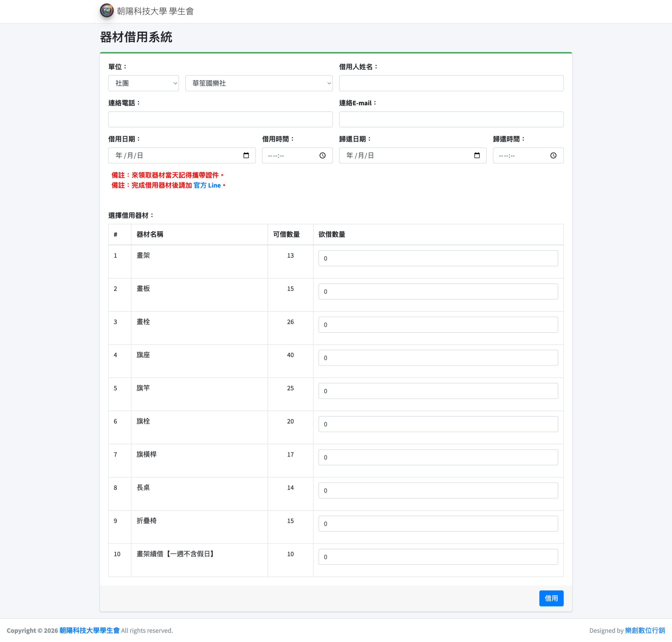Click quantity field for 折疊椅
The width and height of the screenshot is (672, 642).
click(x=438, y=524)
